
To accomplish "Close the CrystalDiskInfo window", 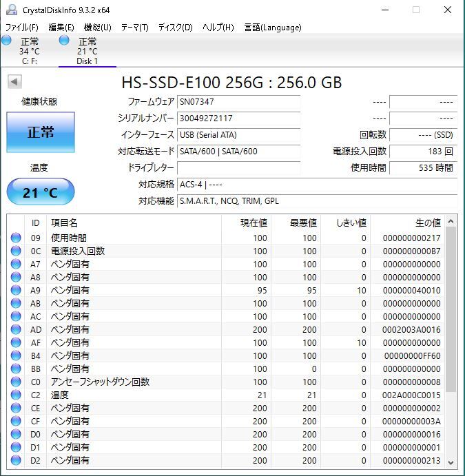I will (x=448, y=10).
